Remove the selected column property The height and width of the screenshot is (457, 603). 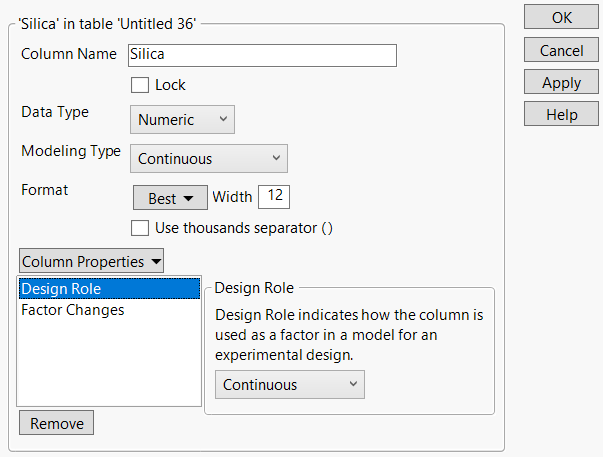click(x=57, y=423)
